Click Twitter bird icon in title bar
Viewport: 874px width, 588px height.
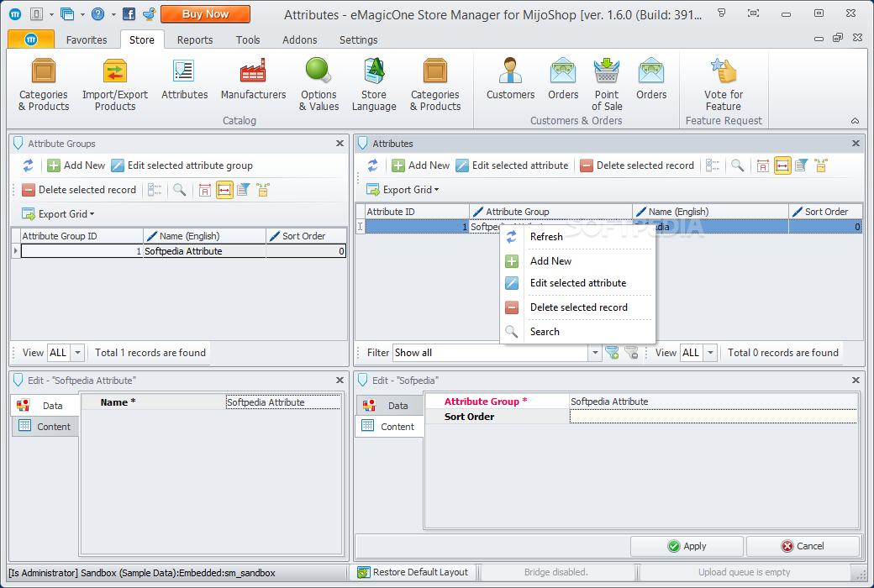(149, 14)
